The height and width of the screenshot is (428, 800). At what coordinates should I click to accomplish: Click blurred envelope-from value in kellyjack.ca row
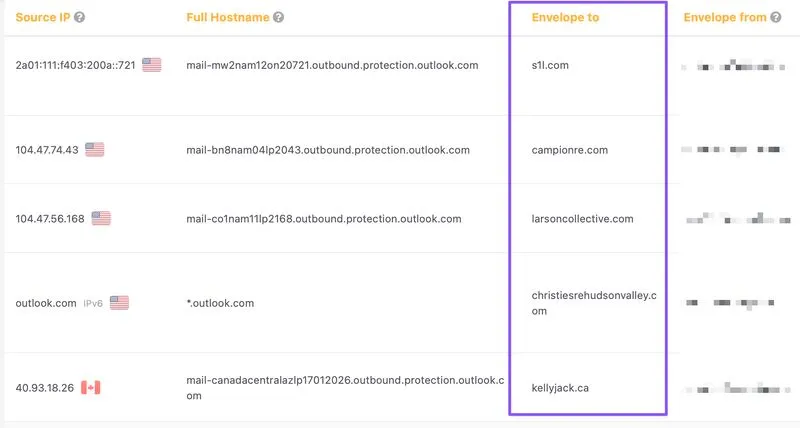(x=737, y=388)
